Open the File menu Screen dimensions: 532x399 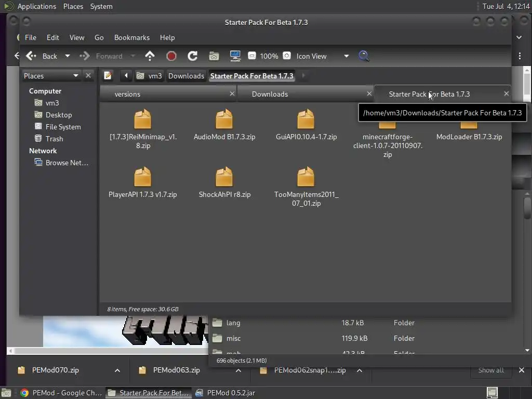coord(31,37)
